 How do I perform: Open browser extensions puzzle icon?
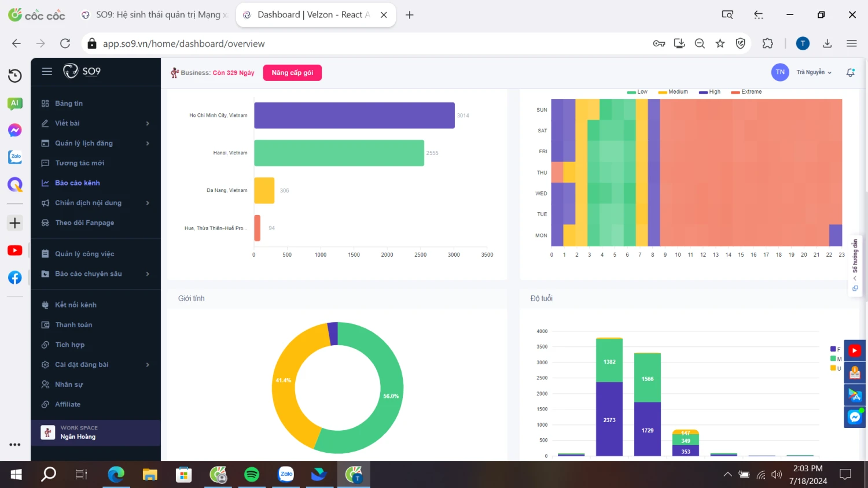point(767,43)
